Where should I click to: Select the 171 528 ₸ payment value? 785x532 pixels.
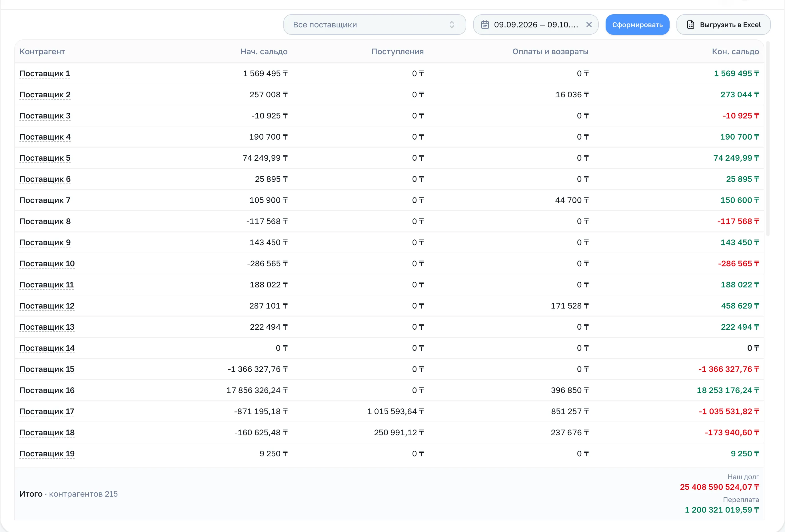pyautogui.click(x=570, y=306)
